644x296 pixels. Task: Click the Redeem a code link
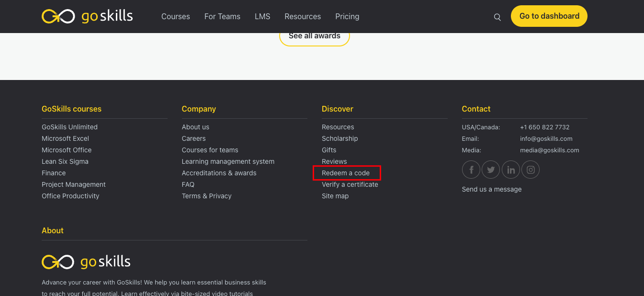(346, 173)
